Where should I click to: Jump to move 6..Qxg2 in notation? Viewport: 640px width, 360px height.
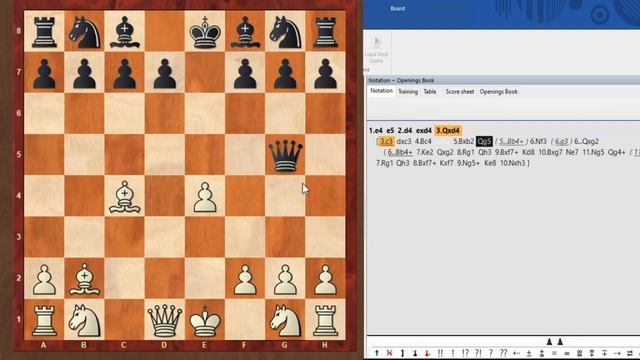587,142
